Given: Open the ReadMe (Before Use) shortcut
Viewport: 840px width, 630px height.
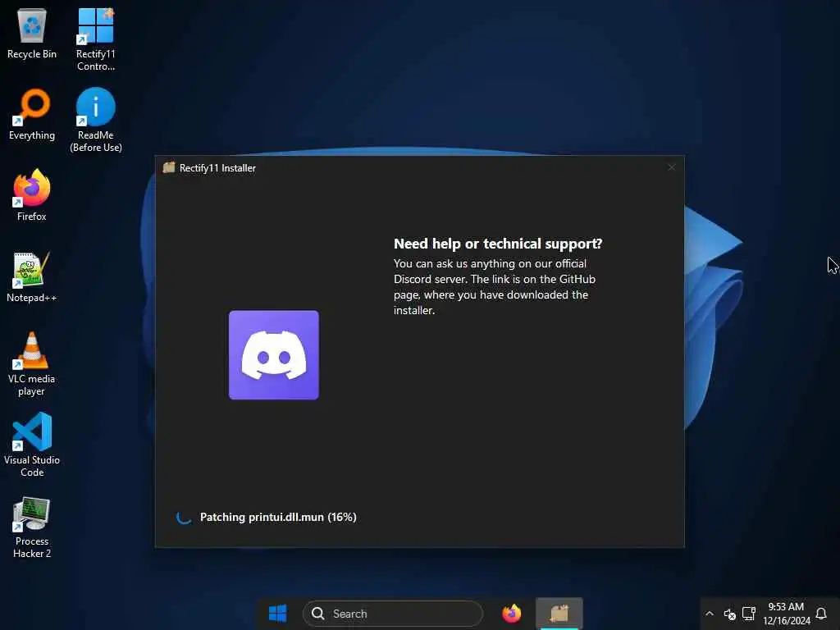Looking at the screenshot, I should (x=96, y=121).
